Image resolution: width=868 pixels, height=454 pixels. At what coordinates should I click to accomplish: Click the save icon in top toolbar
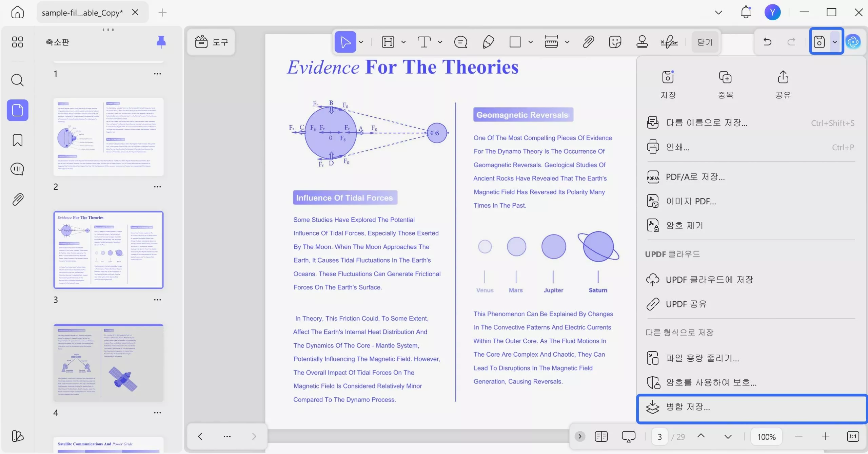pyautogui.click(x=820, y=42)
